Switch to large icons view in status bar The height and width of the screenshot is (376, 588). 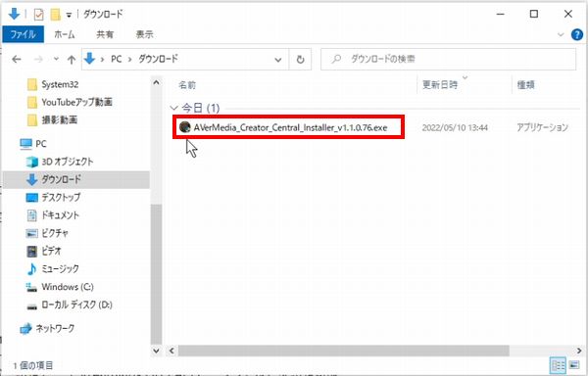click(x=573, y=365)
